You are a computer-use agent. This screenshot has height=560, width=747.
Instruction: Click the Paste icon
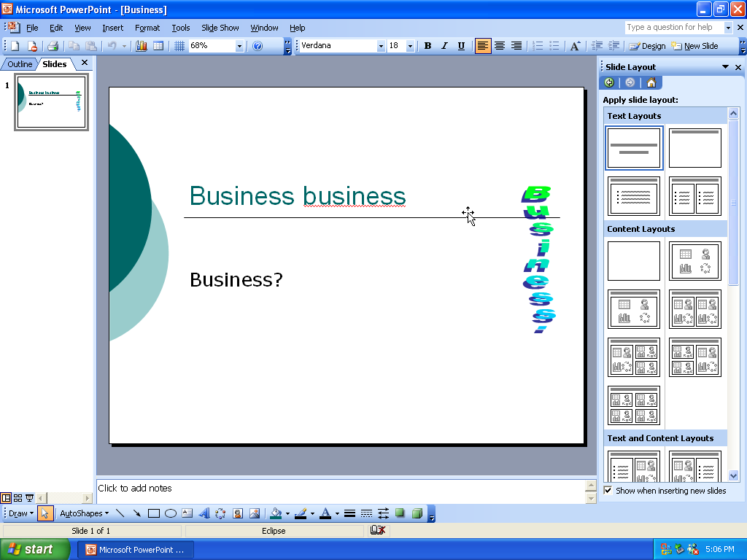coord(91,46)
